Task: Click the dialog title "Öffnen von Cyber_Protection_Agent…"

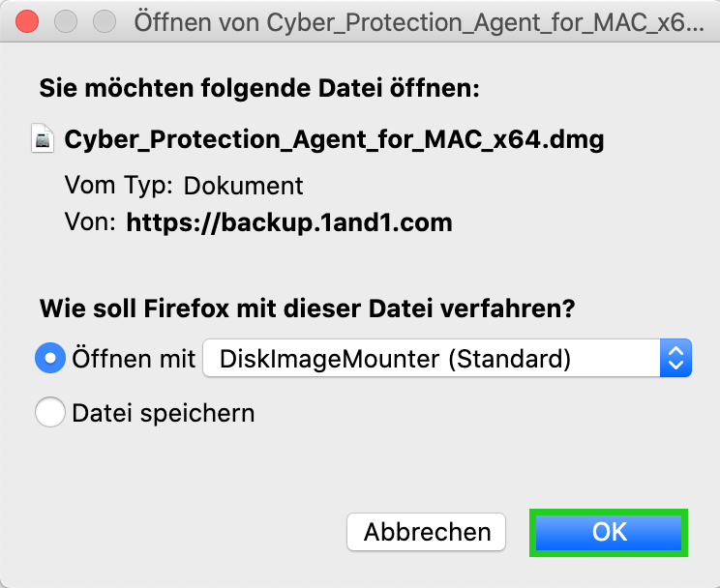Action: pyautogui.click(x=419, y=22)
